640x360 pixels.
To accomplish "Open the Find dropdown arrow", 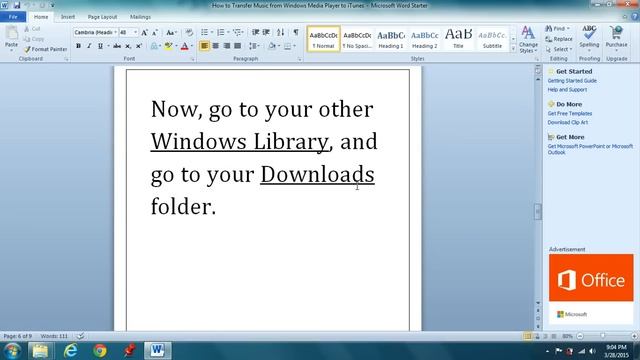I will pos(568,29).
